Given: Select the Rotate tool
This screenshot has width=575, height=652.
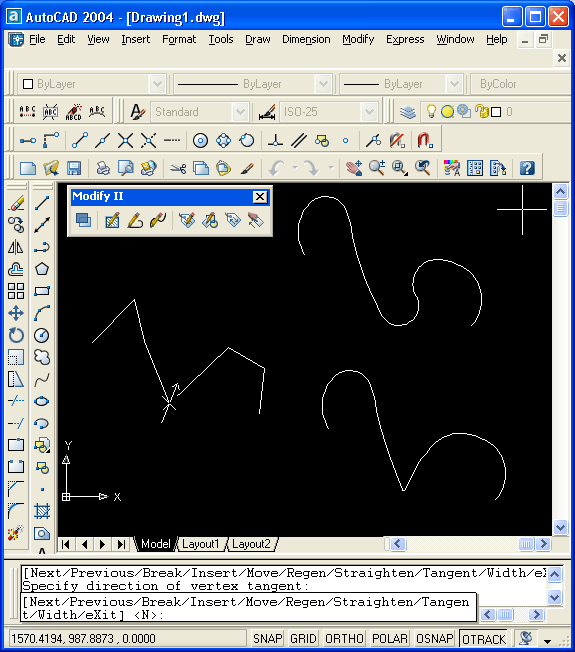Looking at the screenshot, I should 16,335.
